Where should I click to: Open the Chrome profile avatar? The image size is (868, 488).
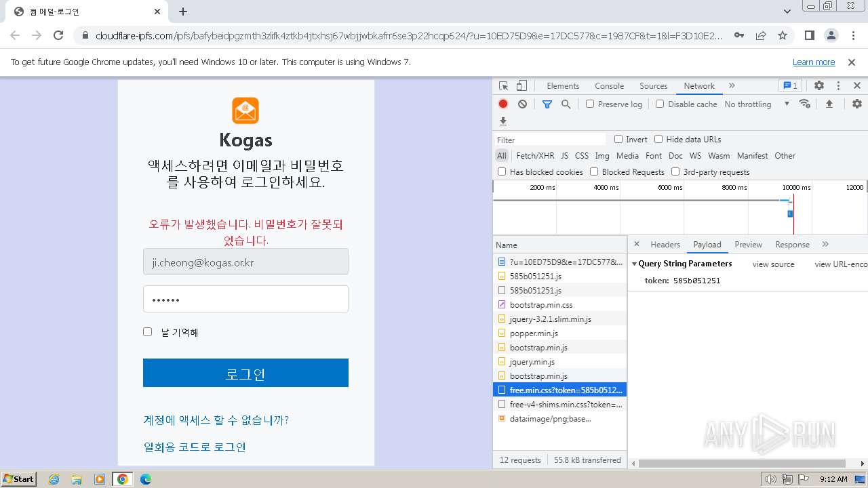click(x=831, y=35)
